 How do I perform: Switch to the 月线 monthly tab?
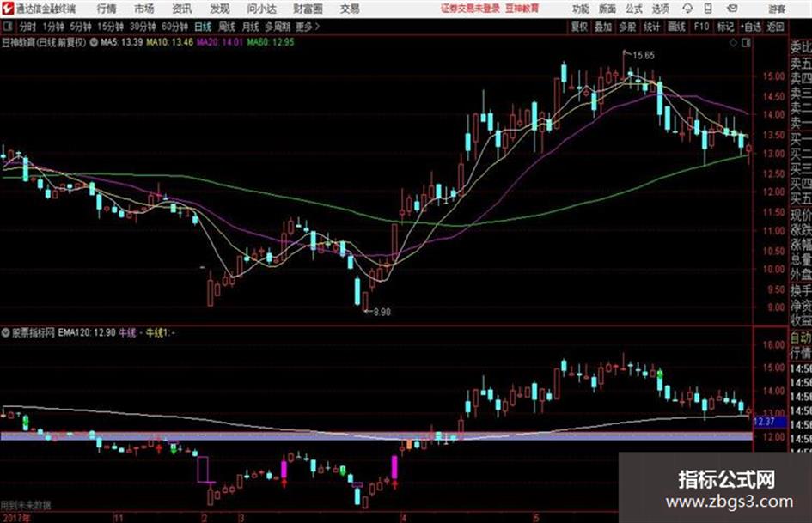pyautogui.click(x=251, y=27)
